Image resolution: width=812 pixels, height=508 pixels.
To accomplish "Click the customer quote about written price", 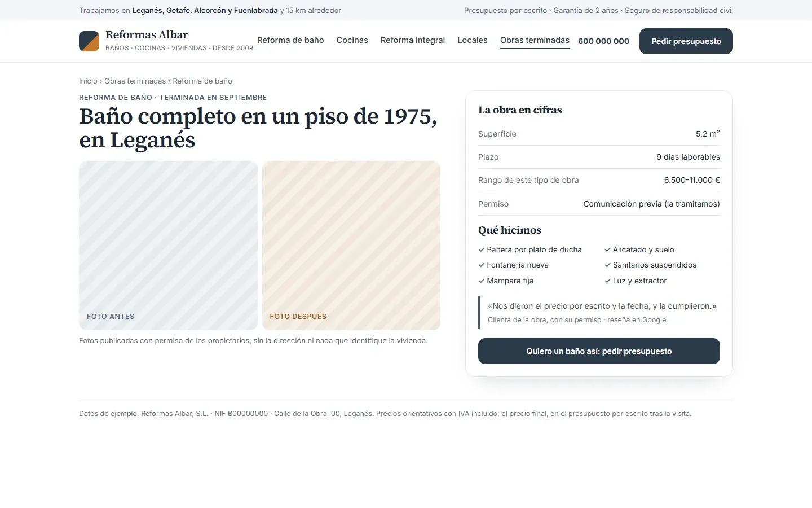I will (602, 306).
